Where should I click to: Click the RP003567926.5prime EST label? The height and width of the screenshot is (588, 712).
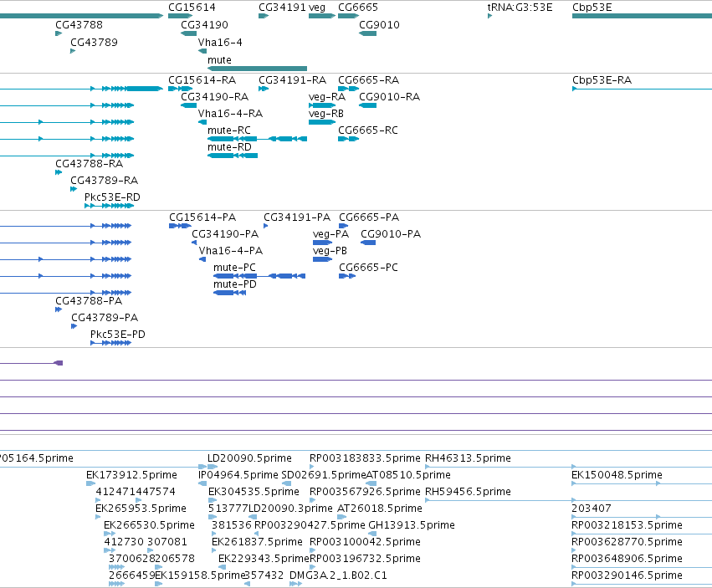(x=365, y=492)
